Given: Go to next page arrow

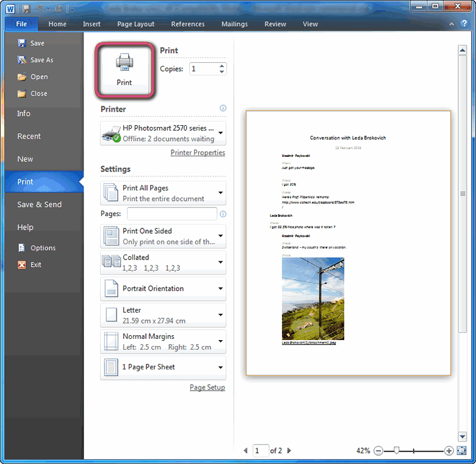Looking at the screenshot, I should (289, 451).
